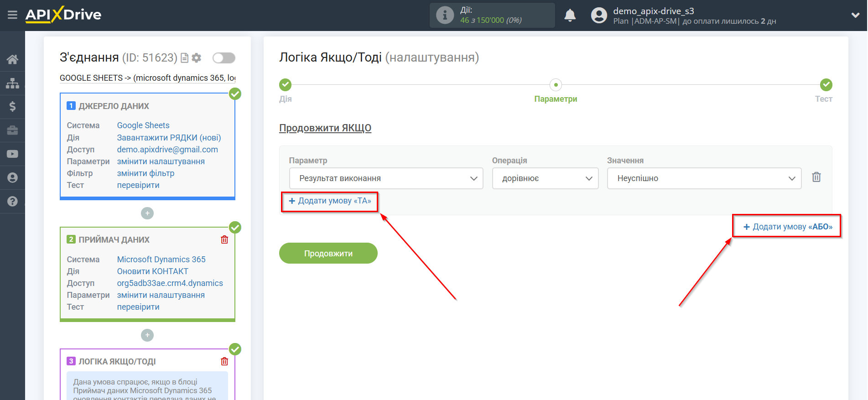
Task: Click the ЛОГІКА ЯКЩО/ТОДІ block header
Action: [x=117, y=362]
